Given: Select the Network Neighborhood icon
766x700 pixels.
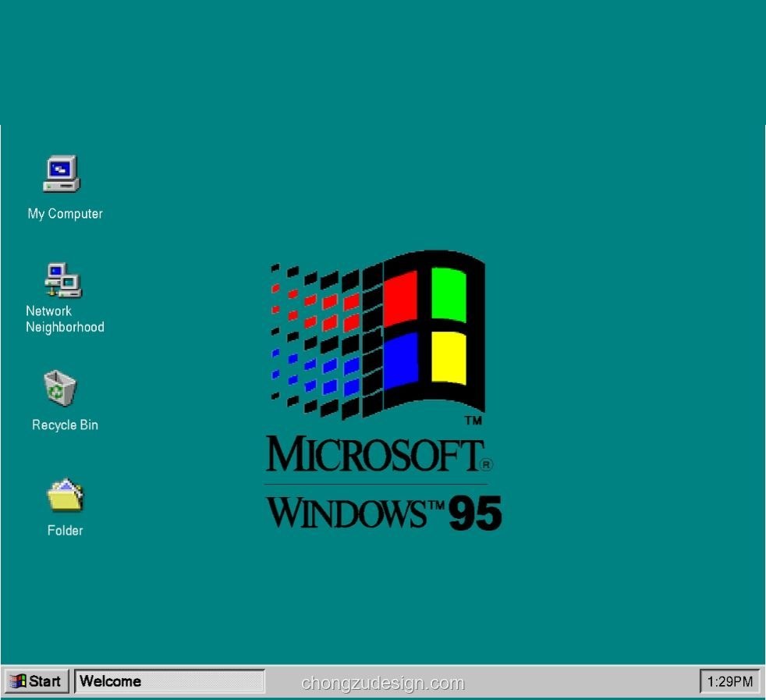Looking at the screenshot, I should coord(63,280).
